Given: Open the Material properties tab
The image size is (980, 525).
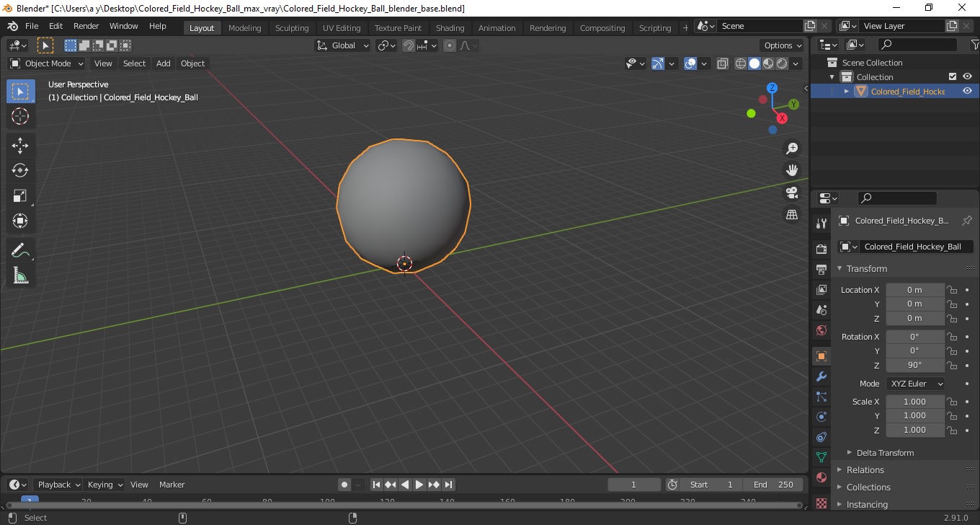Looking at the screenshot, I should point(821,477).
